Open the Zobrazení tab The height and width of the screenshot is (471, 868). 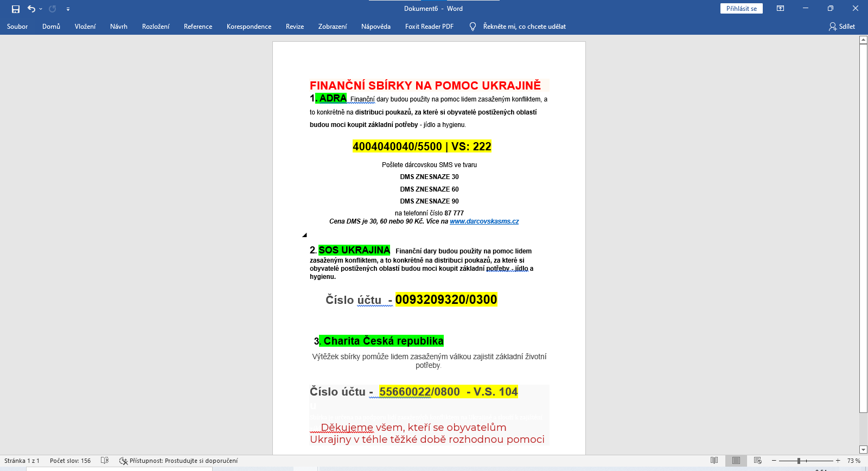(333, 26)
